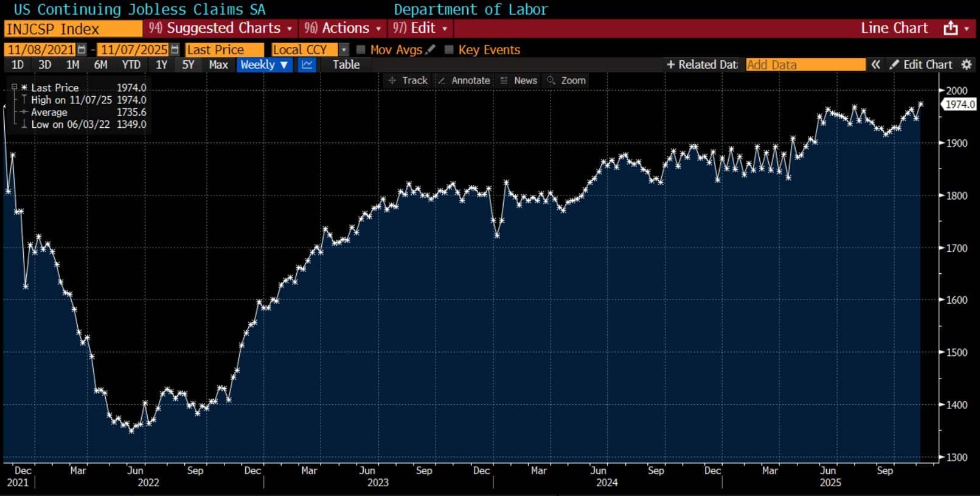980x496 pixels.
Task: Open the Local CCY currency dropdown
Action: pos(344,50)
